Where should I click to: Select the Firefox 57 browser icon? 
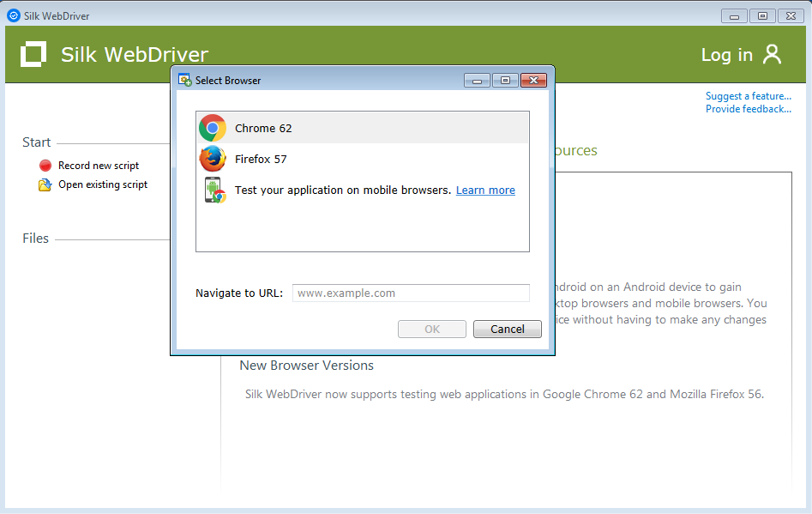tap(213, 159)
